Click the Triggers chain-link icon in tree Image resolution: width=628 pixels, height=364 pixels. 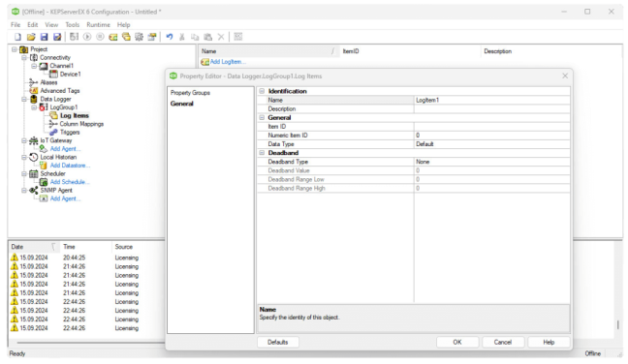coord(53,132)
